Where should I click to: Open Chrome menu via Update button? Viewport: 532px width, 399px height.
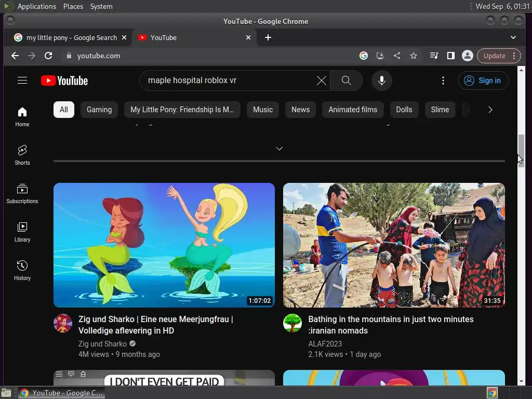[x=499, y=56]
